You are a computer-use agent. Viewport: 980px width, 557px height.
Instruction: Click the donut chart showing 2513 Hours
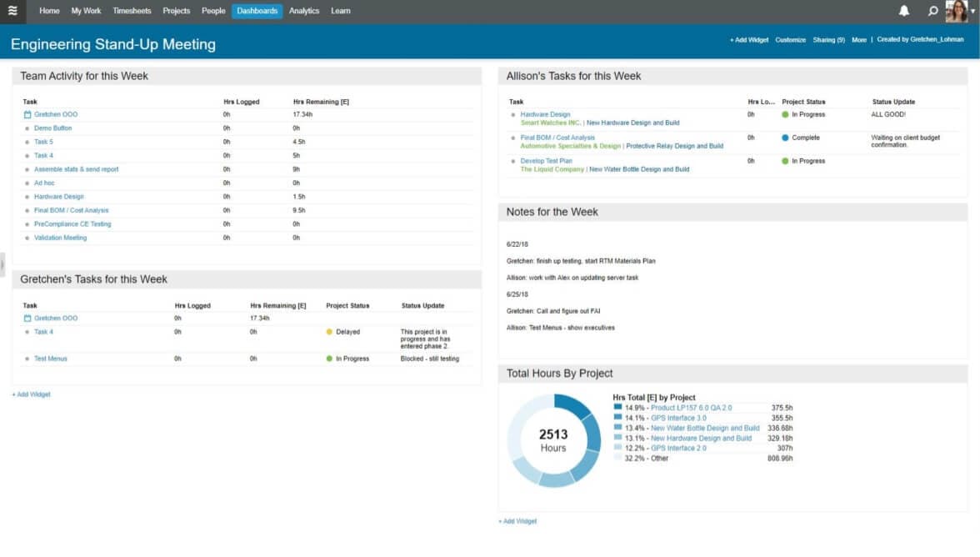tap(553, 440)
